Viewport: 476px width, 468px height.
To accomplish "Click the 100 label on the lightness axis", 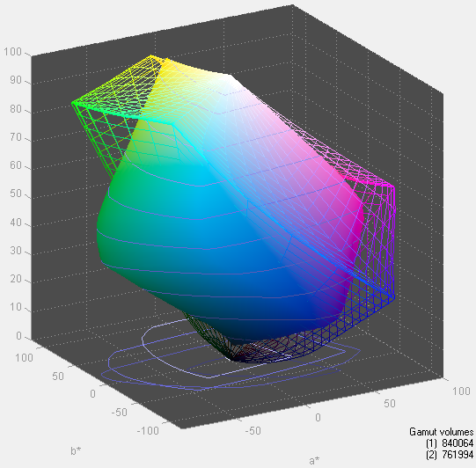I will pyautogui.click(x=12, y=52).
